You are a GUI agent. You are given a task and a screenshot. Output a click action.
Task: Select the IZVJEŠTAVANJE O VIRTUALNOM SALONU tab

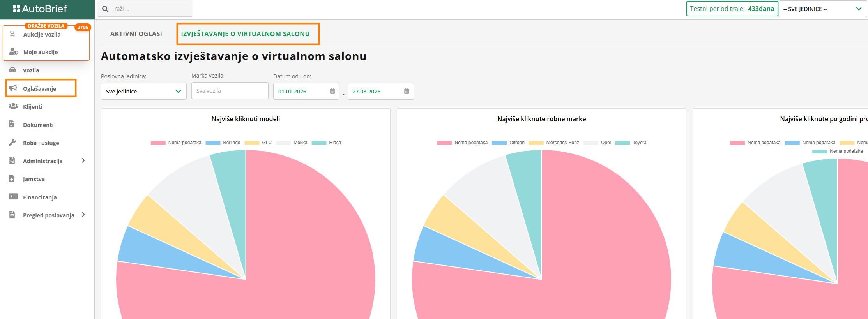click(246, 34)
